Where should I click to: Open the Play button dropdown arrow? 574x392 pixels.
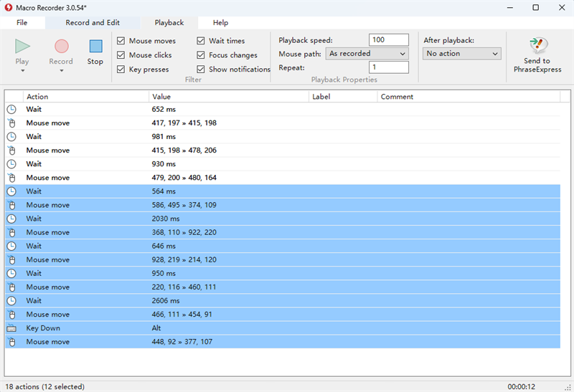22,71
